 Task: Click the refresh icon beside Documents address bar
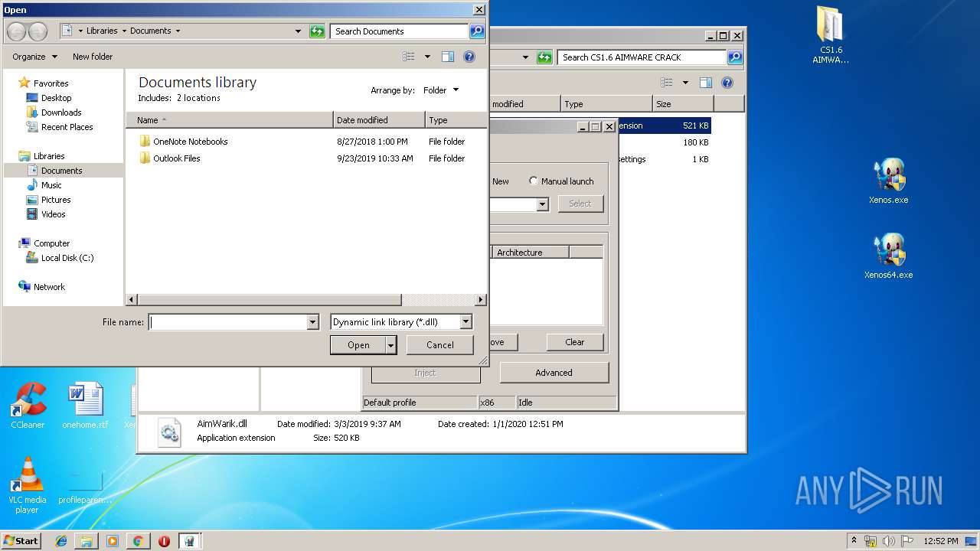[x=317, y=31]
